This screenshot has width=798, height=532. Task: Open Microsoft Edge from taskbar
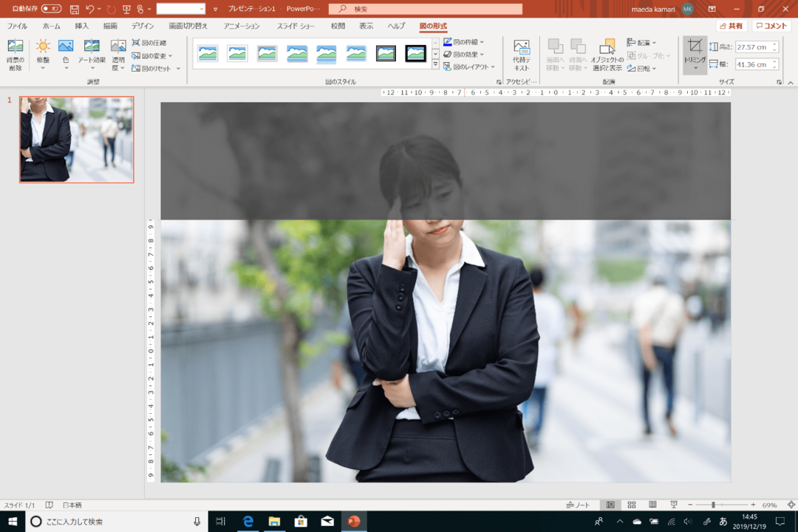248,522
